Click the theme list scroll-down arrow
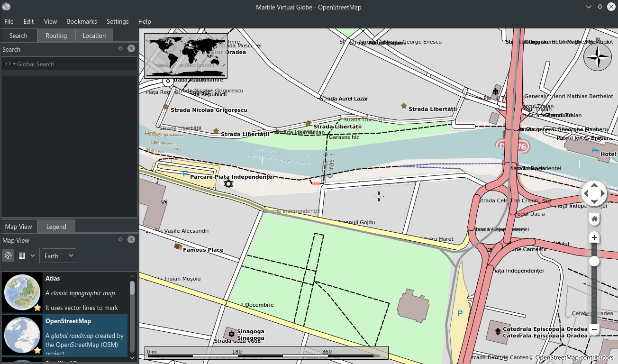 [x=132, y=357]
